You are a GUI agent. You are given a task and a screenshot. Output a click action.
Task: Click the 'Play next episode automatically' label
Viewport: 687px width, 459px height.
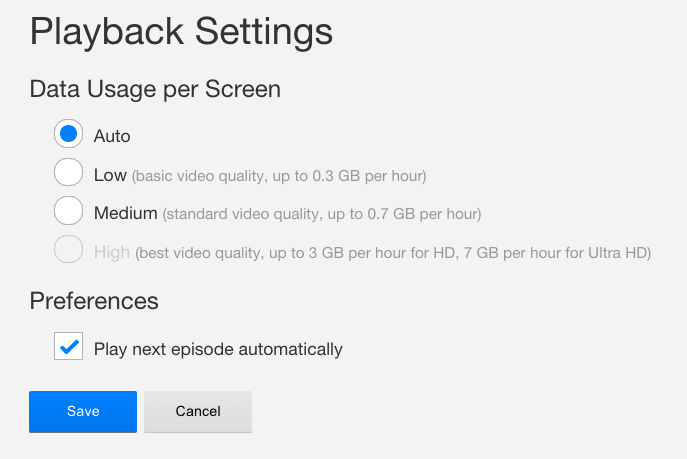point(218,349)
